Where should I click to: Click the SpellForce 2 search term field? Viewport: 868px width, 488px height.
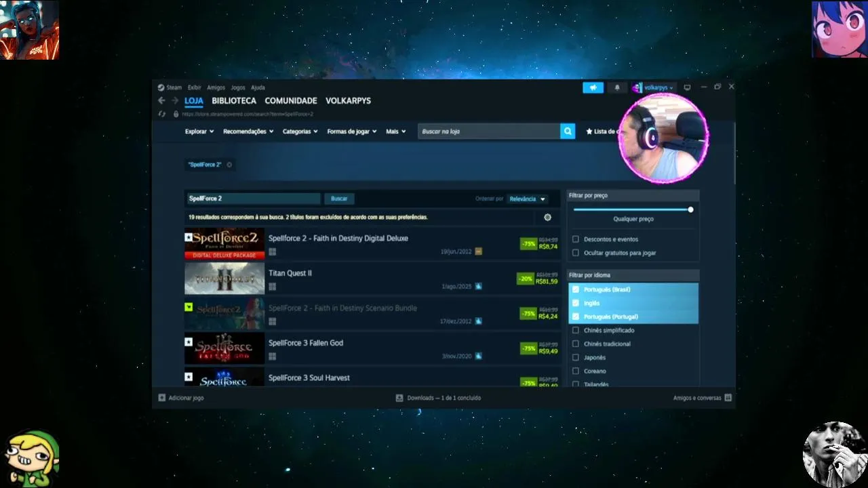coord(253,199)
